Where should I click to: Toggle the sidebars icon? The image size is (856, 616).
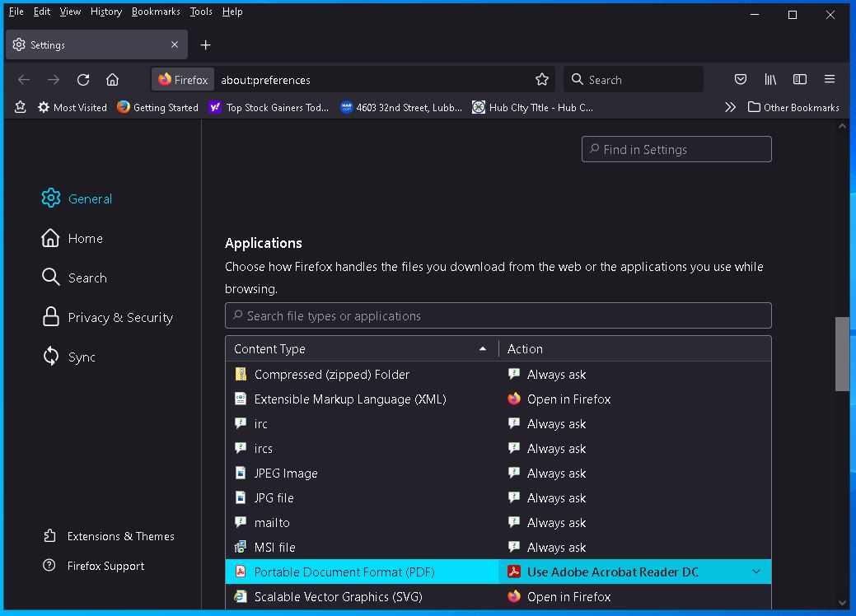(x=800, y=80)
